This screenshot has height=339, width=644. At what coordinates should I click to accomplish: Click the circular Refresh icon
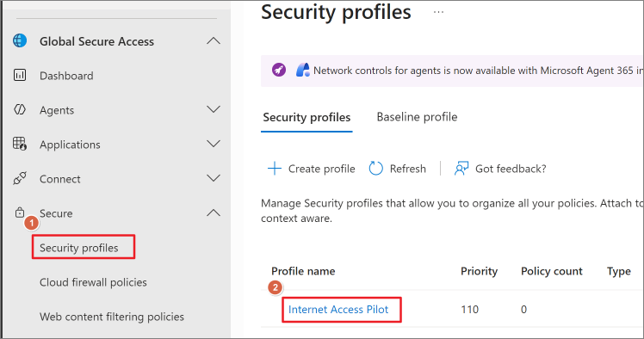(375, 169)
